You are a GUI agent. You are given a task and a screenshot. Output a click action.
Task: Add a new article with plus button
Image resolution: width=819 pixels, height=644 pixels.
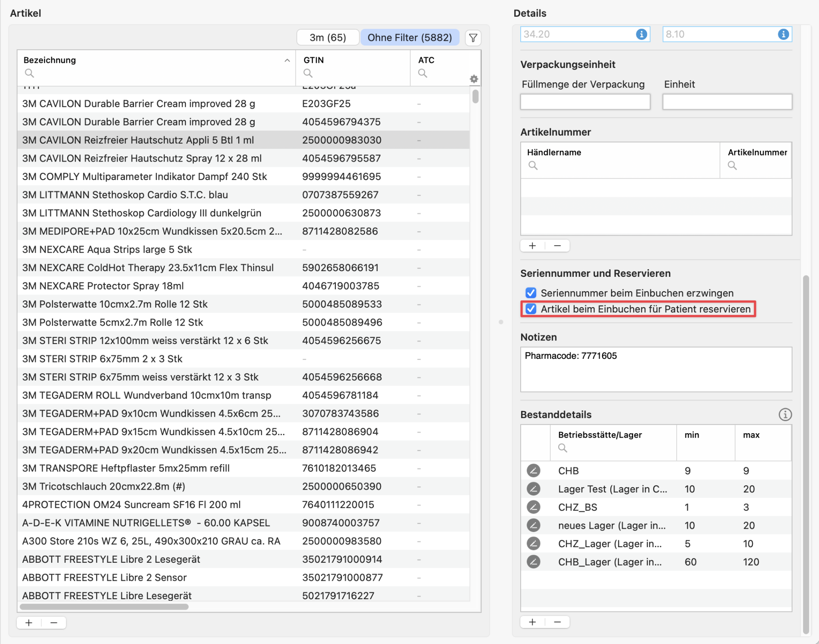click(29, 623)
